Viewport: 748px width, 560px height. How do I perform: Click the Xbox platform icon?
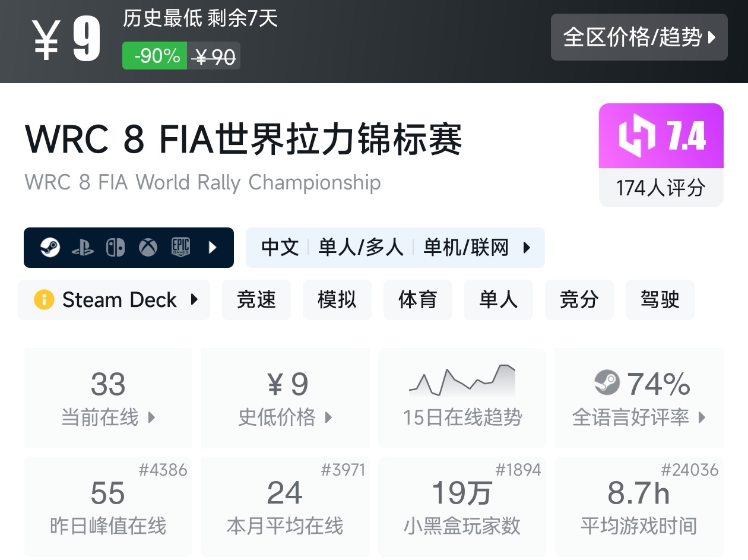tap(148, 248)
